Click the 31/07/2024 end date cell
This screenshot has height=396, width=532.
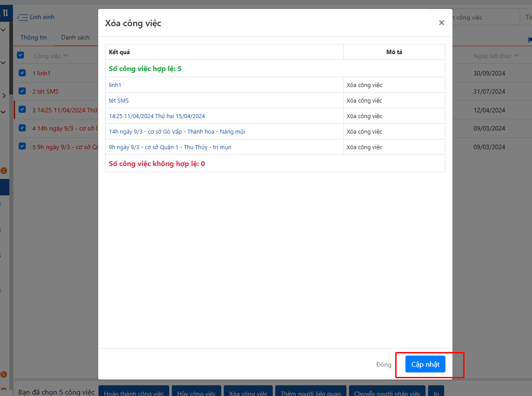[489, 91]
